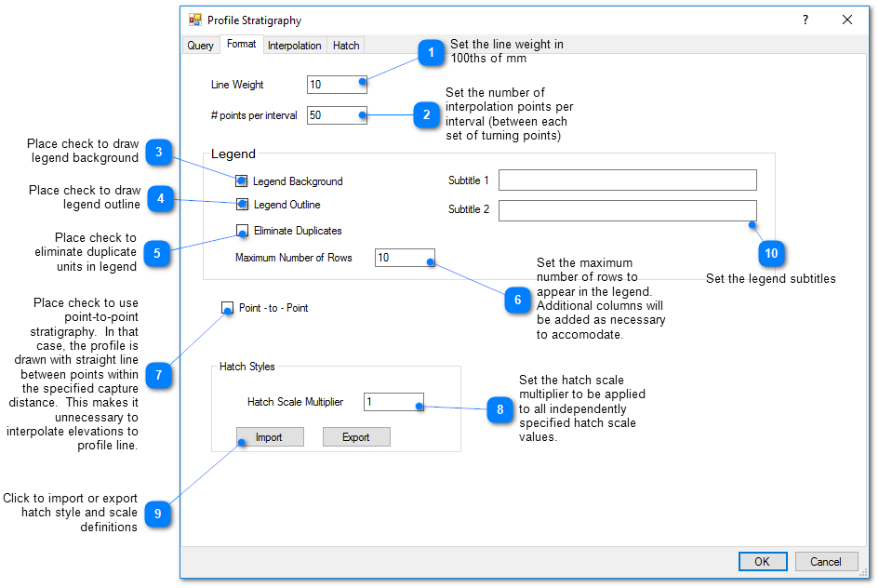
Task: Click numbered callout badge 8
Action: [500, 409]
